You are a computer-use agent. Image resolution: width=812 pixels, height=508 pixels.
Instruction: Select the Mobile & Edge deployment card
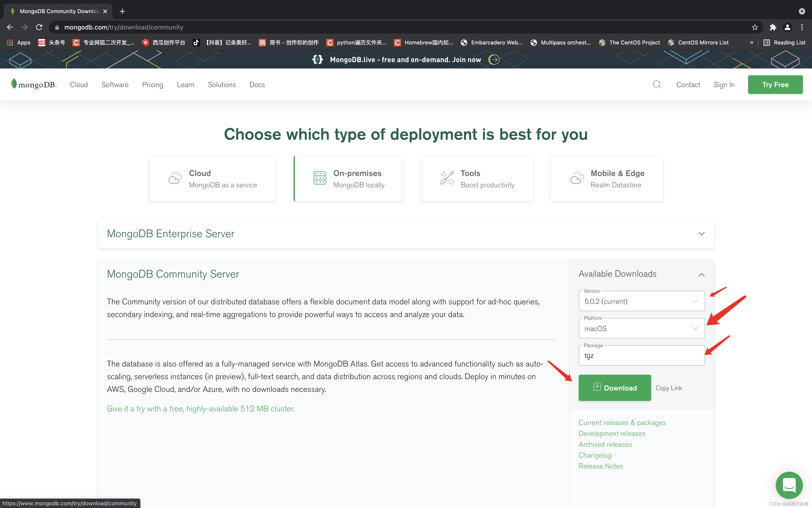607,179
